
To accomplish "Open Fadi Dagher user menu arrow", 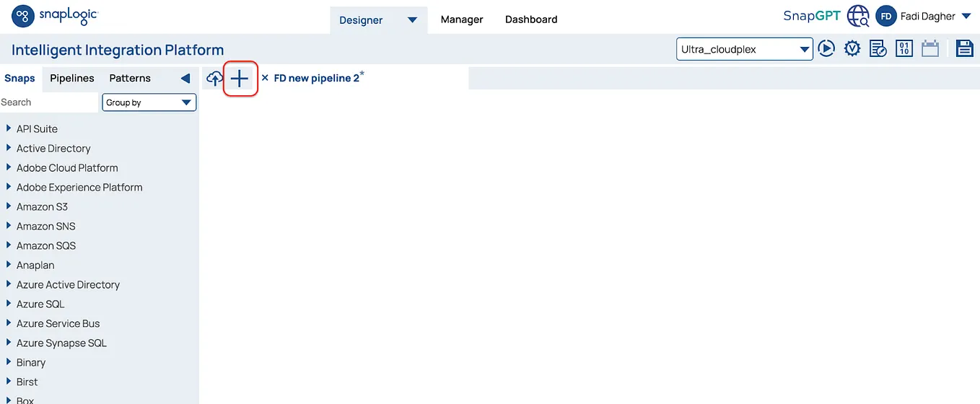I will click(967, 16).
